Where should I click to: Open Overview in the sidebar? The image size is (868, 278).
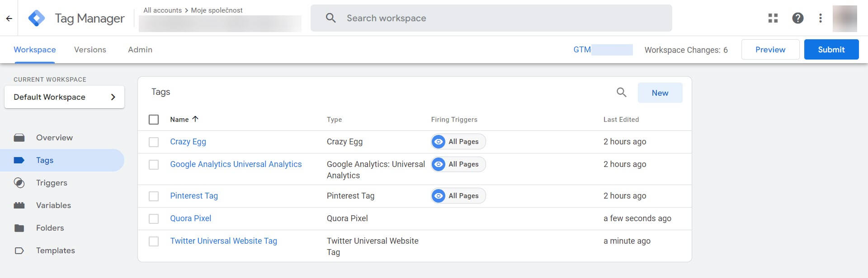[x=62, y=138]
